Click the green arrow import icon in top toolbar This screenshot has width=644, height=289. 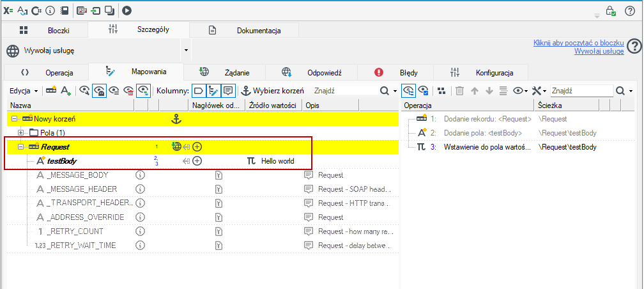coord(96,11)
